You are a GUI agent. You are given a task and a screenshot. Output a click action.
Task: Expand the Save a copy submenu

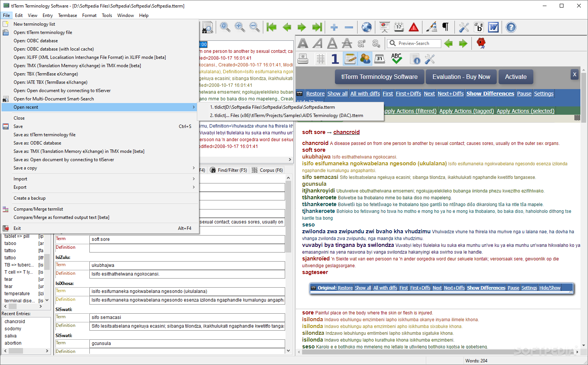100,168
